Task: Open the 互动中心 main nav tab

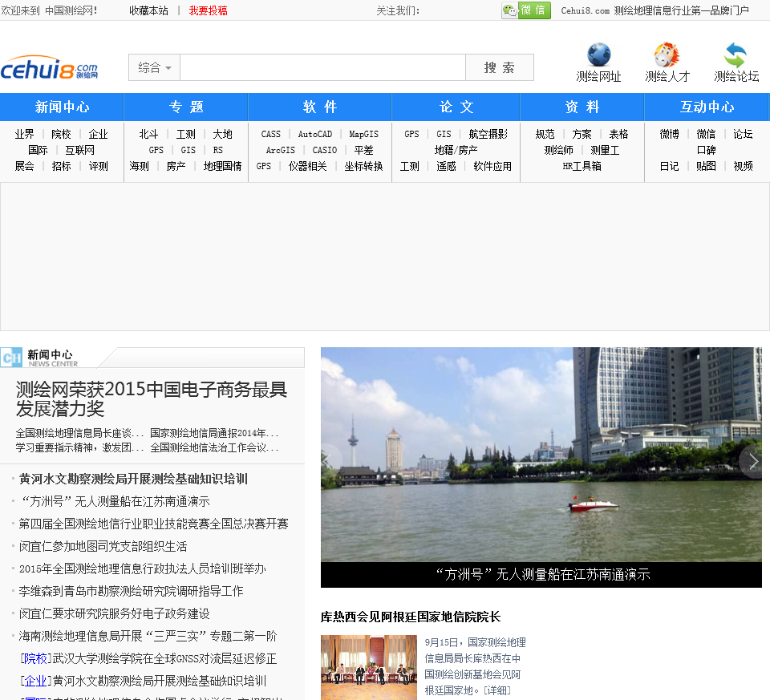Action: 707,107
